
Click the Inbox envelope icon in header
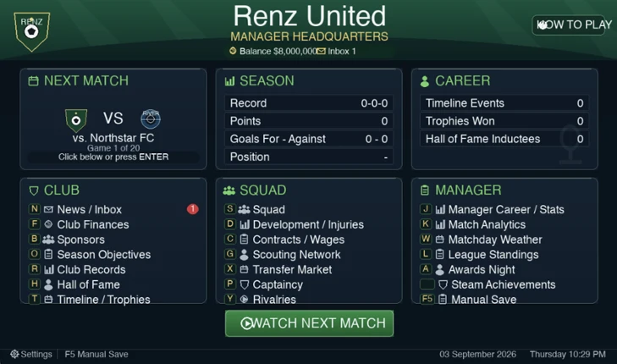click(x=322, y=51)
